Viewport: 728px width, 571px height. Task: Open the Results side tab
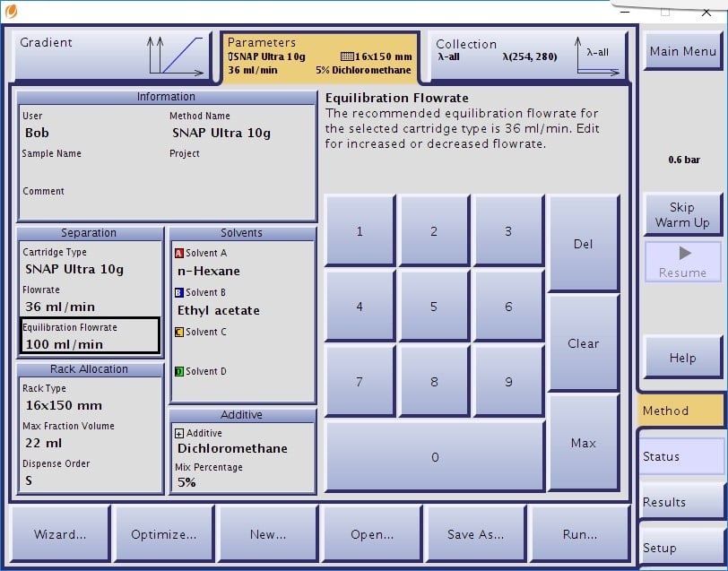click(x=680, y=502)
